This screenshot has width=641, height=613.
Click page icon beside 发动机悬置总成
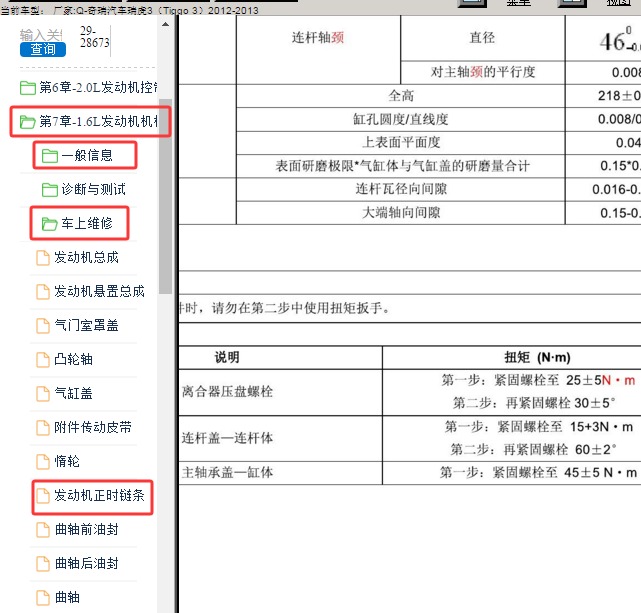(x=43, y=292)
